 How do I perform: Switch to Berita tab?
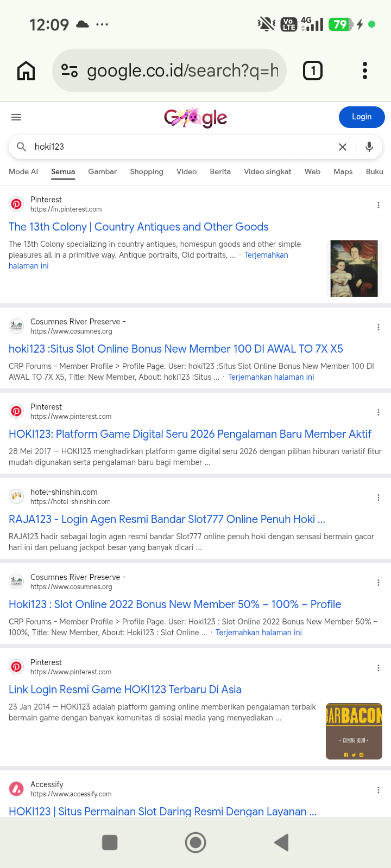(x=220, y=171)
